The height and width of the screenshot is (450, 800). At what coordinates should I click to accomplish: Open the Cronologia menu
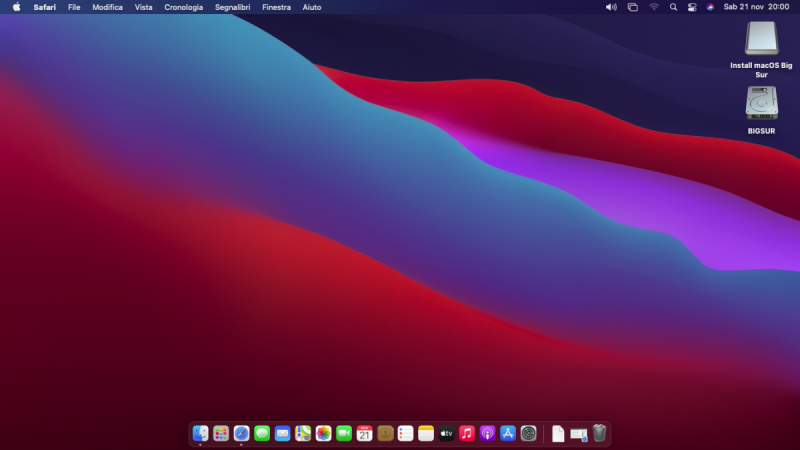tap(183, 7)
